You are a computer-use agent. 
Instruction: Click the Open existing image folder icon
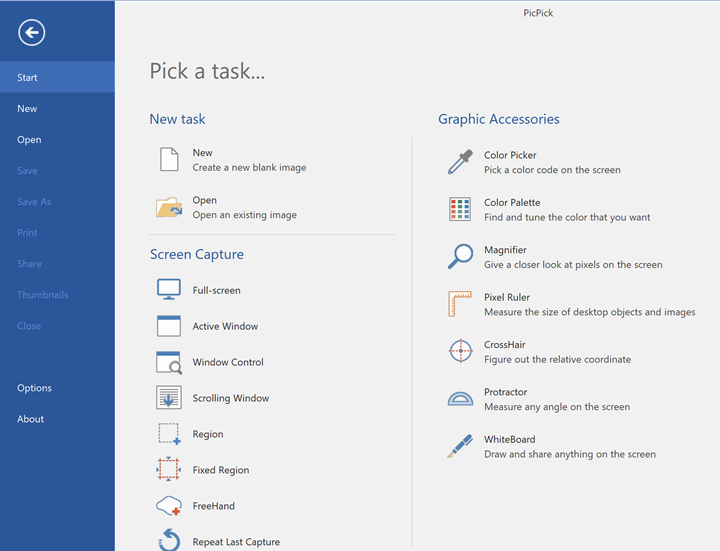coord(169,207)
